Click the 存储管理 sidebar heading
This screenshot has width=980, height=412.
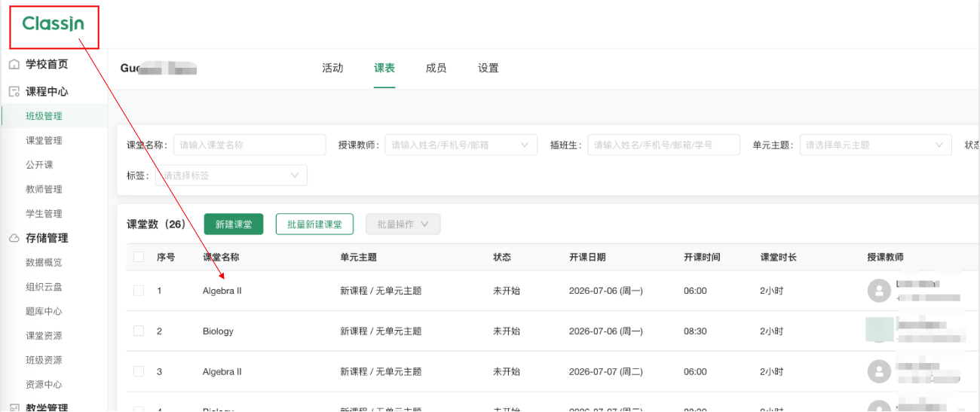[x=47, y=238]
